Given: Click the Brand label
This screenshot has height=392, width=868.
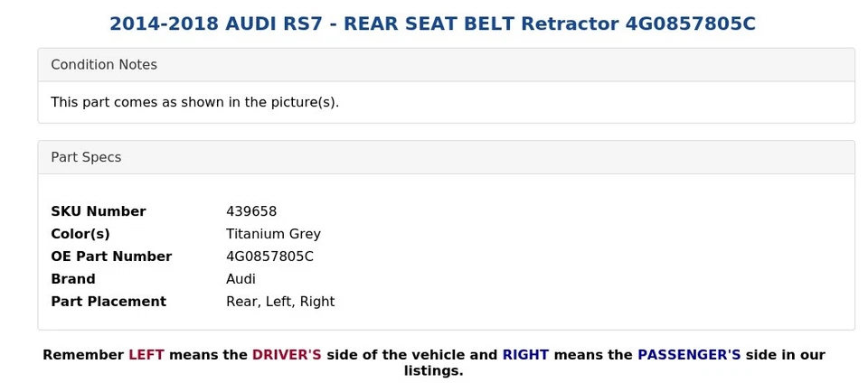Looking at the screenshot, I should [x=73, y=279].
